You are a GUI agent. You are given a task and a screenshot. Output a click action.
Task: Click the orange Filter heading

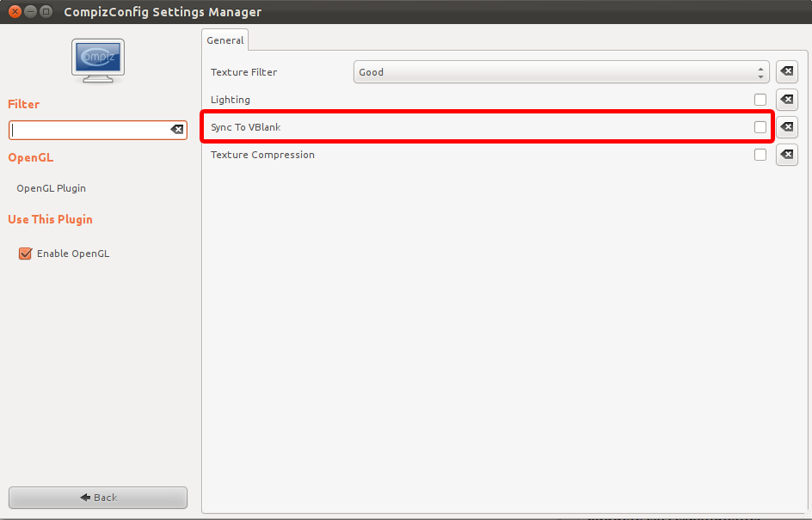24,104
